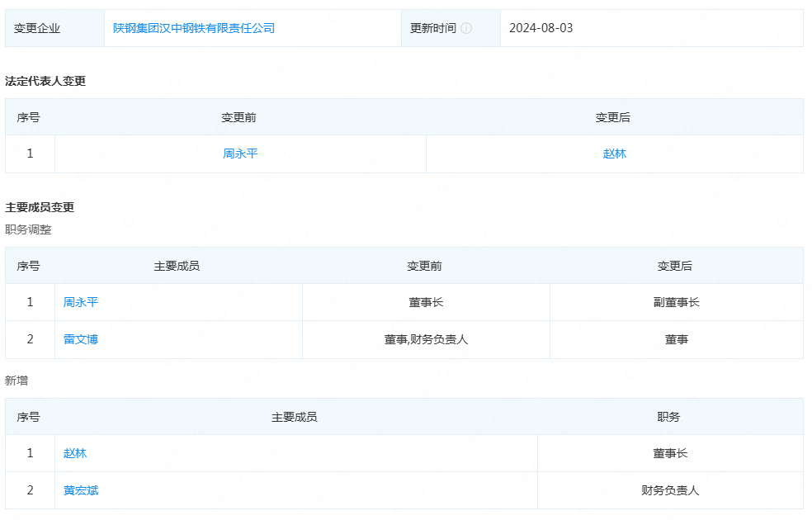
Task: Open 赵林 in the 法定代表人 变更后 column
Action: tap(614, 154)
